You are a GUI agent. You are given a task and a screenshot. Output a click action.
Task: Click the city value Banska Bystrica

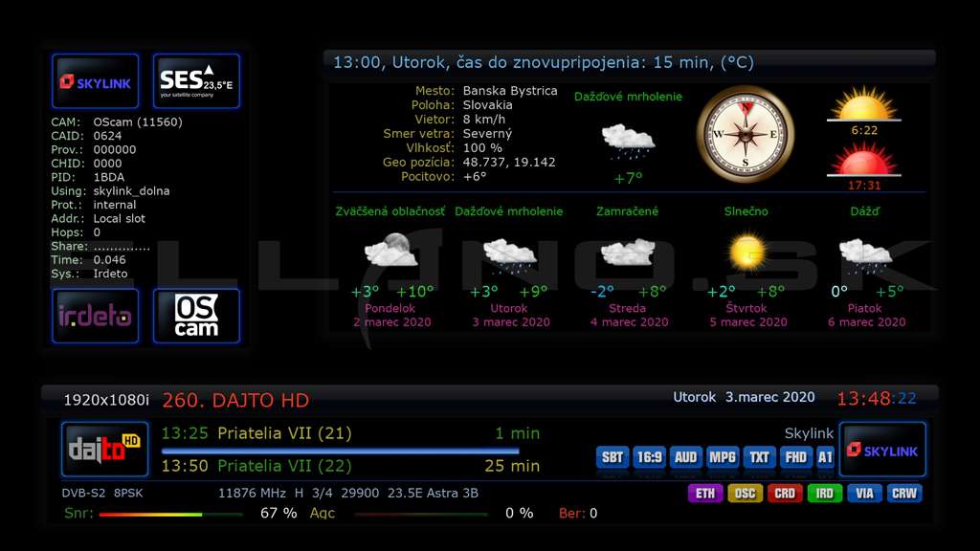pos(510,91)
